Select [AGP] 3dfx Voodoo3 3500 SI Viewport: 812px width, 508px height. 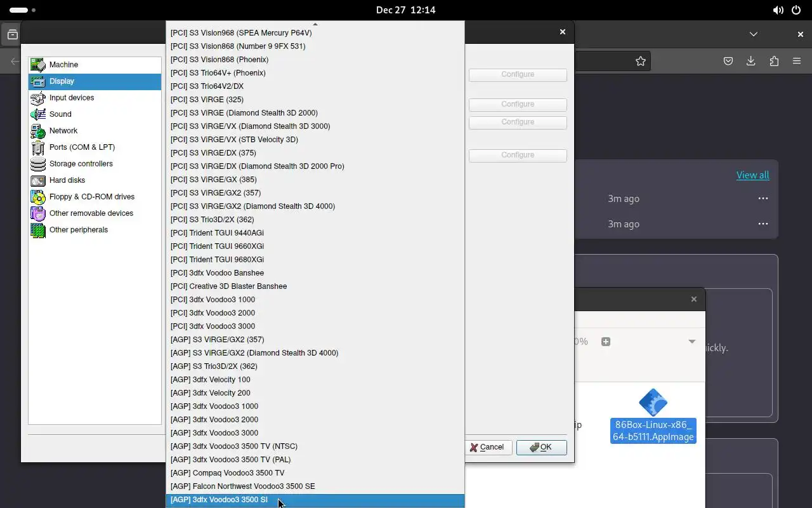315,500
